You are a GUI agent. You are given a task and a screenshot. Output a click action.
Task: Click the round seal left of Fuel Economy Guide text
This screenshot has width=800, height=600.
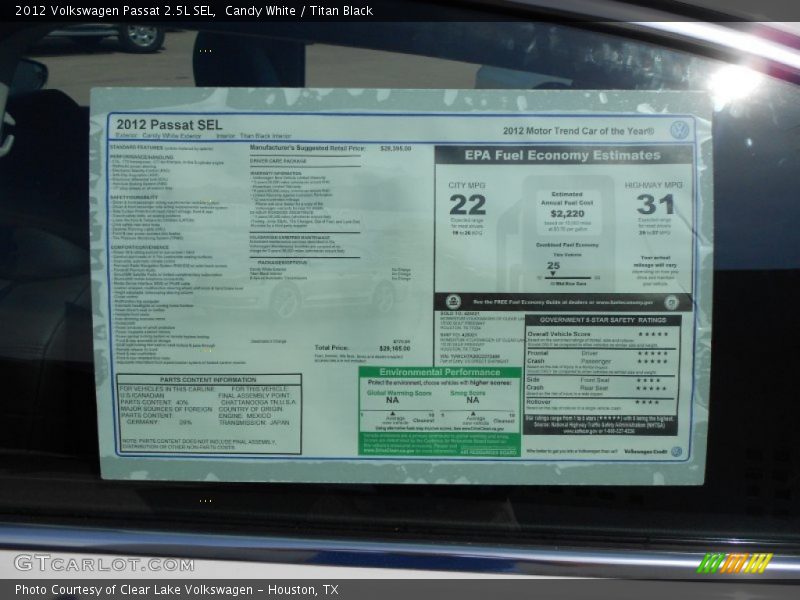pos(453,302)
